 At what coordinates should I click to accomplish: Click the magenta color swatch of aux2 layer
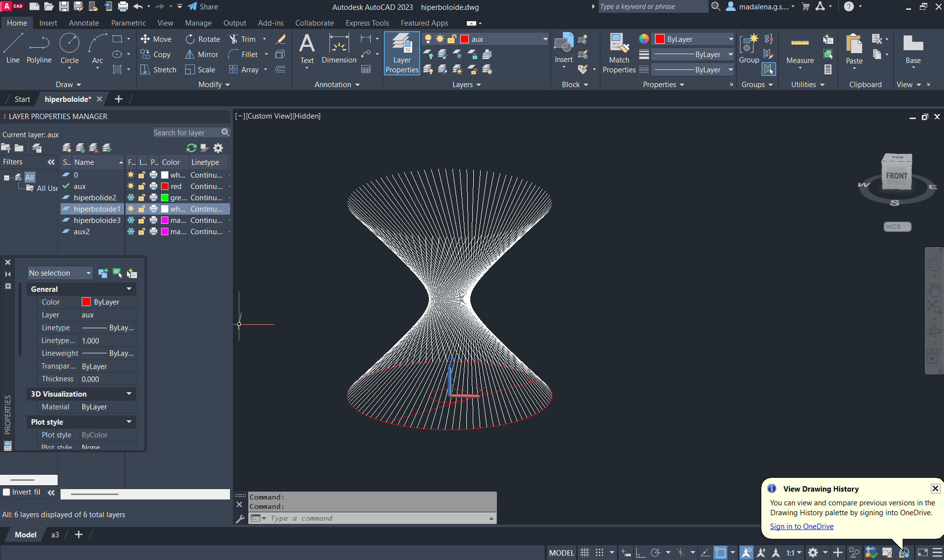point(165,232)
